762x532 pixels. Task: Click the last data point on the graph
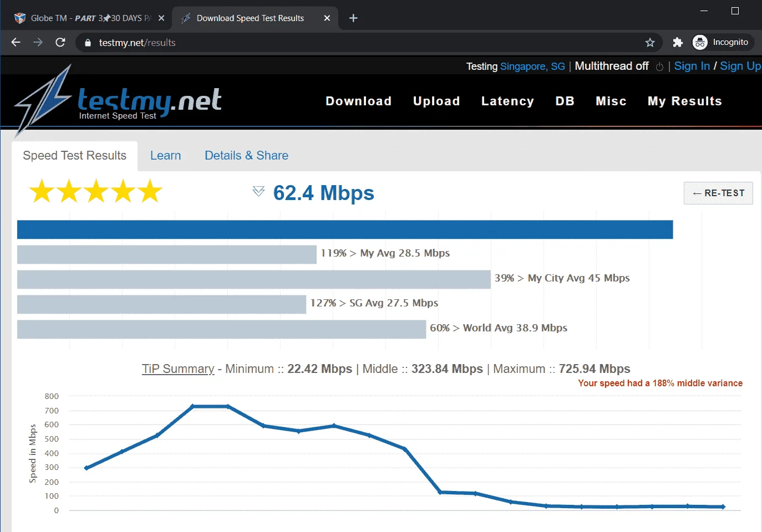tap(723, 507)
